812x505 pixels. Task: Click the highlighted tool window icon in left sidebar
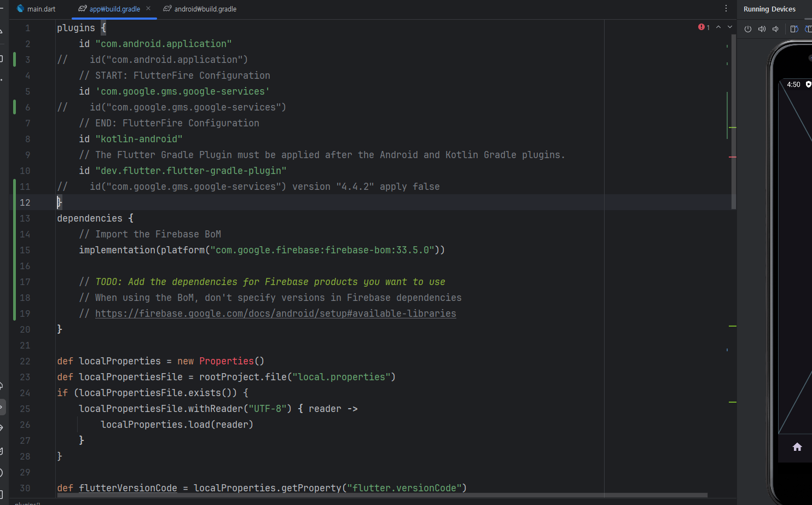point(2,407)
